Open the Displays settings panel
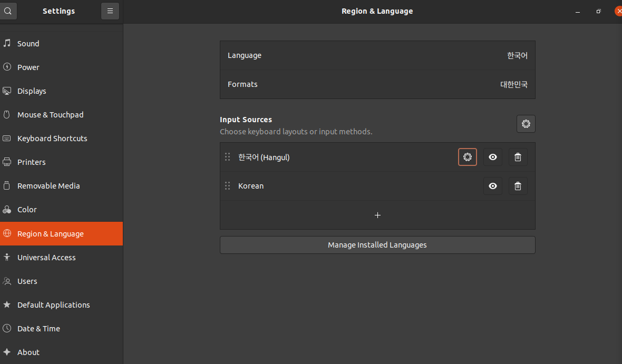 tap(32, 91)
